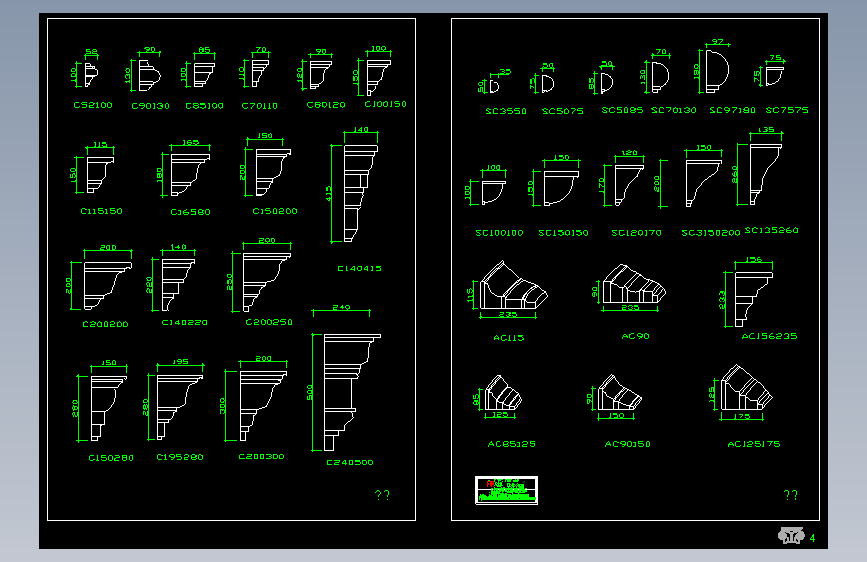Select the C80120 label text
The image size is (867, 562).
(x=326, y=105)
